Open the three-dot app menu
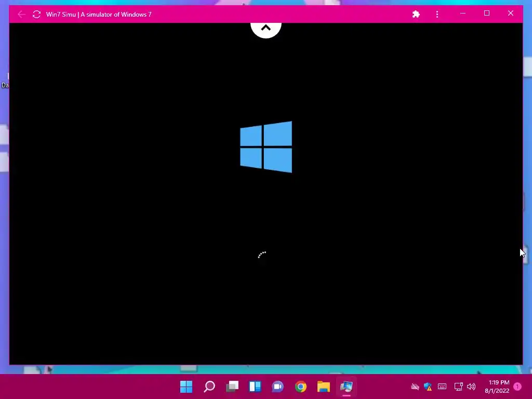 click(x=437, y=14)
